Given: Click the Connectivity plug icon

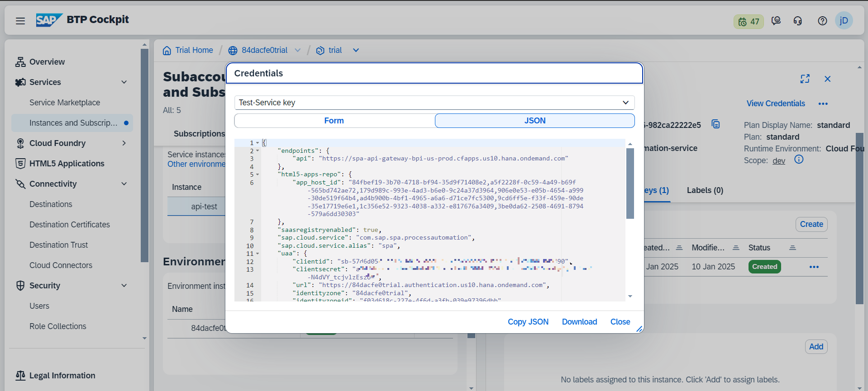Looking at the screenshot, I should tap(20, 184).
